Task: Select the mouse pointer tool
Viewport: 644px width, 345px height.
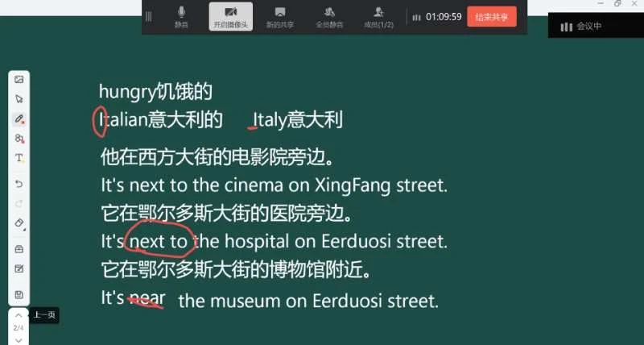Action: [x=19, y=99]
